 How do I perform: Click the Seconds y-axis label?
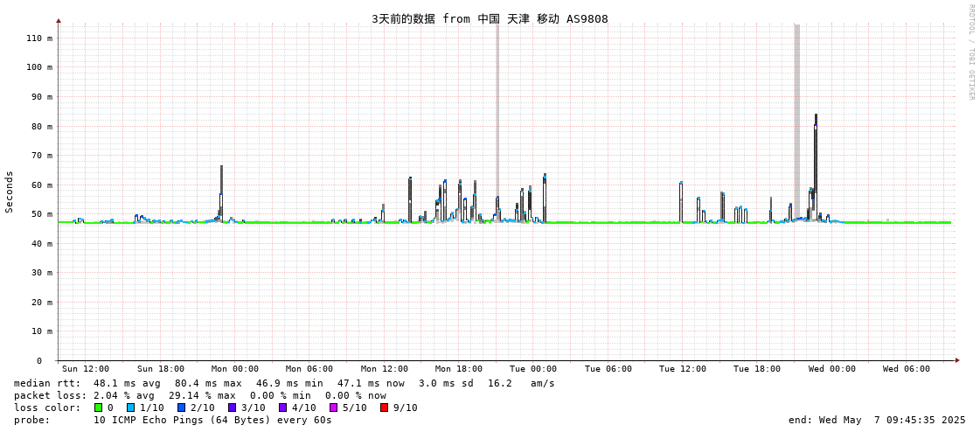pos(10,192)
